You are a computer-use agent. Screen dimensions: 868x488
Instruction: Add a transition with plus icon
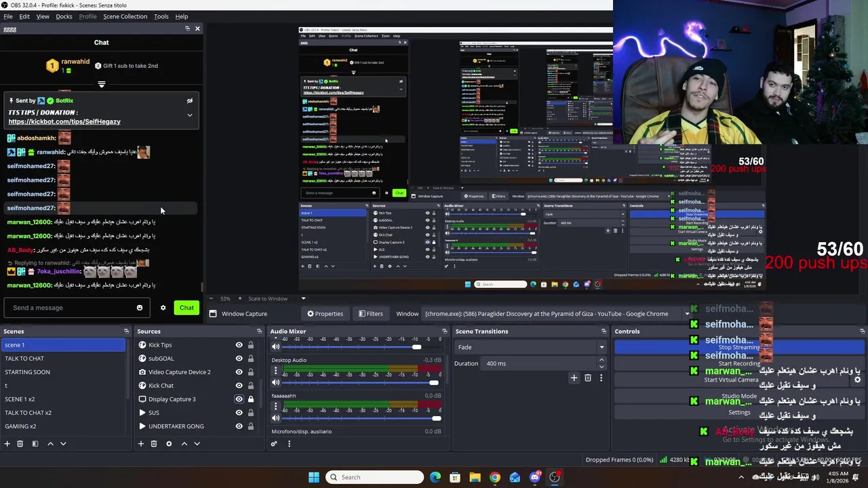coord(574,378)
